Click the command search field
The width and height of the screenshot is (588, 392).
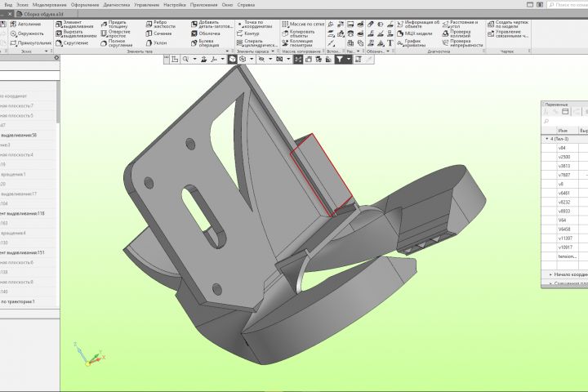[568, 5]
